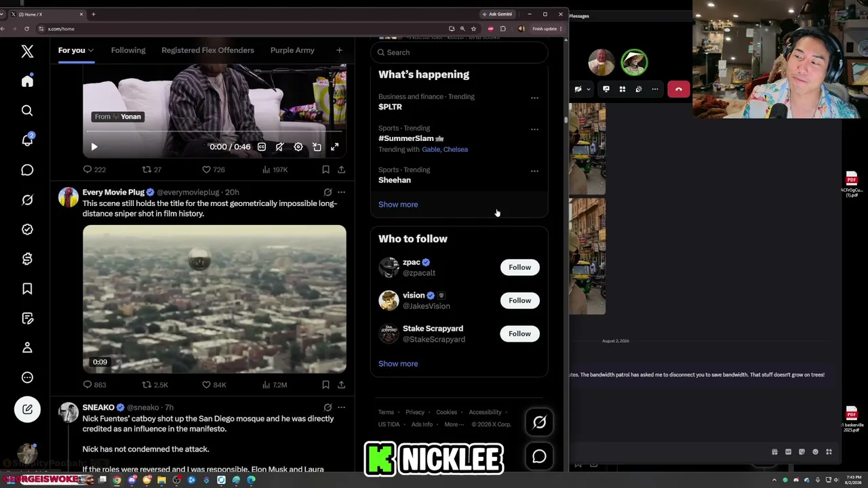Open more options on Every Movie Plug post
868x488 pixels.
(x=341, y=192)
